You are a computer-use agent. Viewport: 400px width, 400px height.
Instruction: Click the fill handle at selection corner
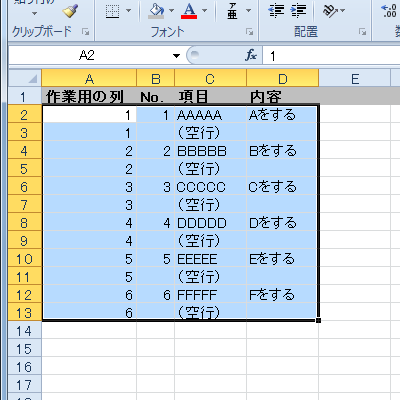coord(318,320)
